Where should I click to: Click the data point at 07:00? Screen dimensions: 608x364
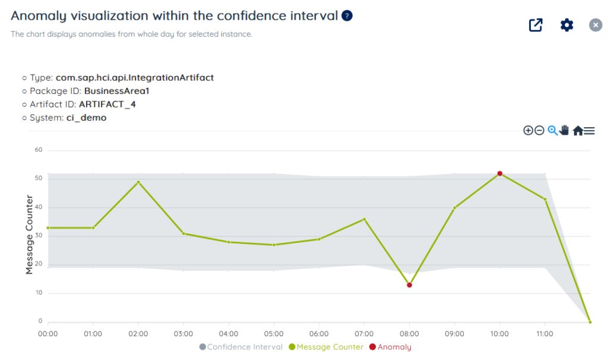(x=364, y=219)
